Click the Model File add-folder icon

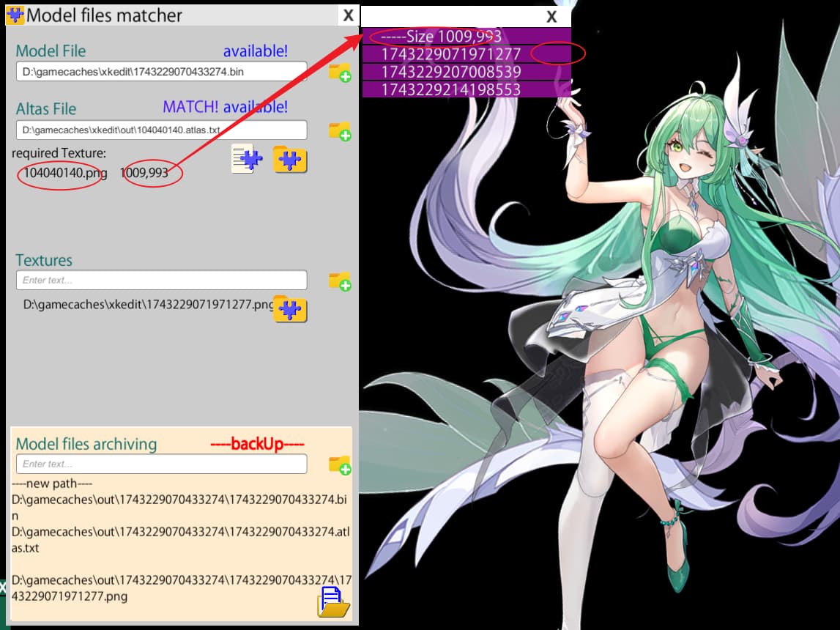pos(340,73)
